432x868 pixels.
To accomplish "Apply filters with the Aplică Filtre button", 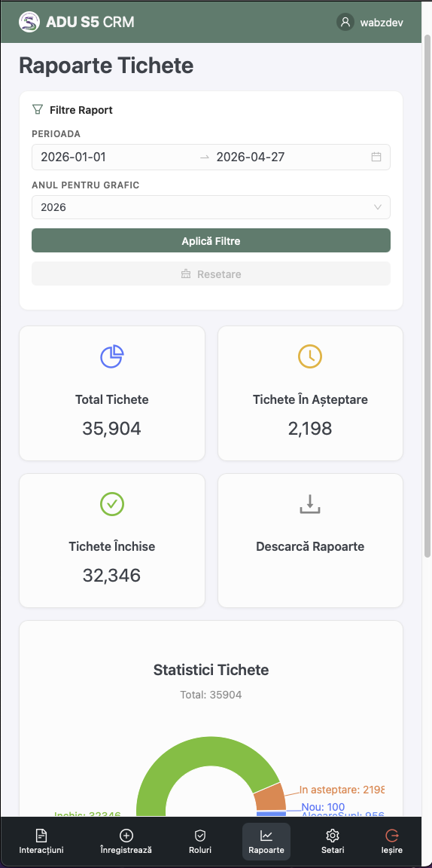I will [211, 240].
